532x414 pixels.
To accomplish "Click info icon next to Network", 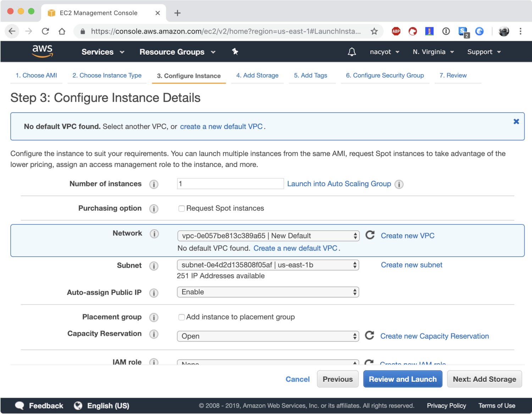I will (x=154, y=234).
